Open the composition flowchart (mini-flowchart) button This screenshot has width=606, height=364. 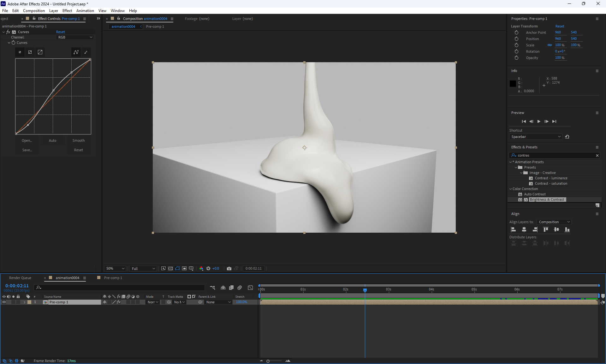pos(212,288)
